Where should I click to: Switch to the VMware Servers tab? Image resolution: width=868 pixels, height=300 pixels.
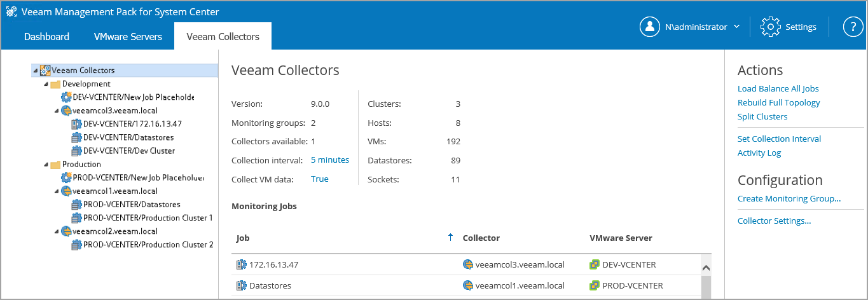point(128,37)
